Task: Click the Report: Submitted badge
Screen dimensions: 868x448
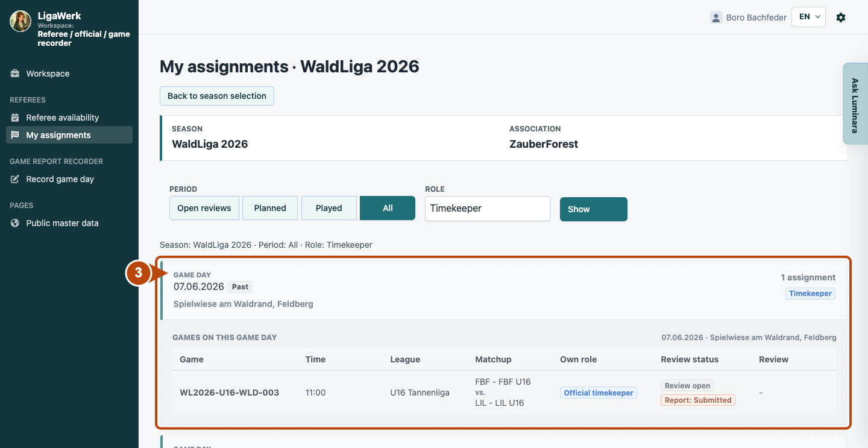Action: pyautogui.click(x=698, y=400)
